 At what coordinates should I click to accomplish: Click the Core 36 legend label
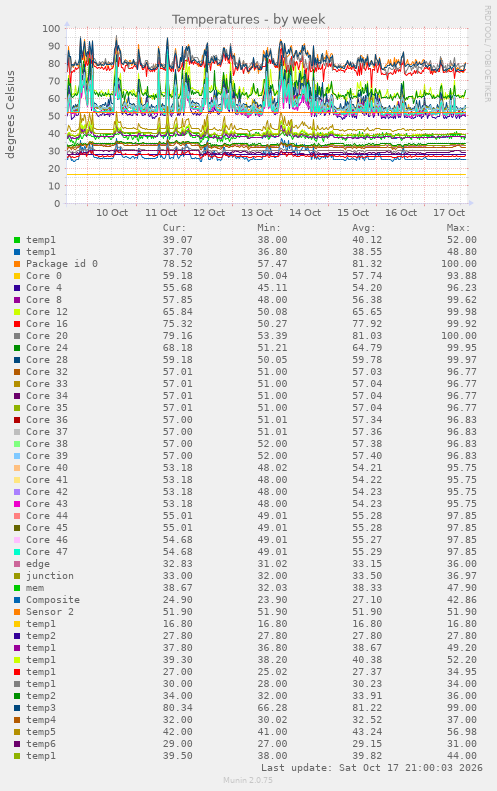pyautogui.click(x=47, y=420)
